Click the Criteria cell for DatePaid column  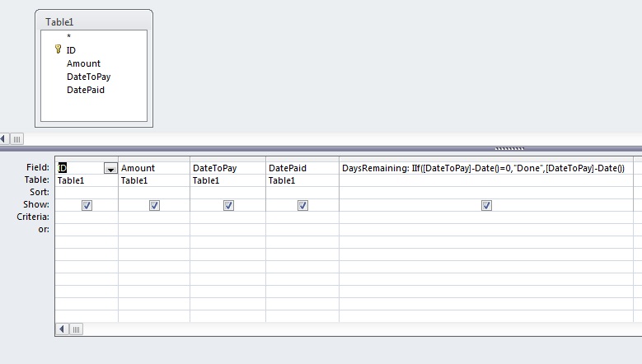(x=302, y=217)
